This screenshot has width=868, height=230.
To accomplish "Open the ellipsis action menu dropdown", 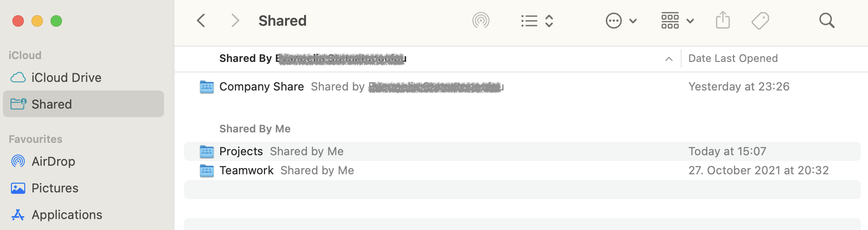I will pyautogui.click(x=621, y=20).
